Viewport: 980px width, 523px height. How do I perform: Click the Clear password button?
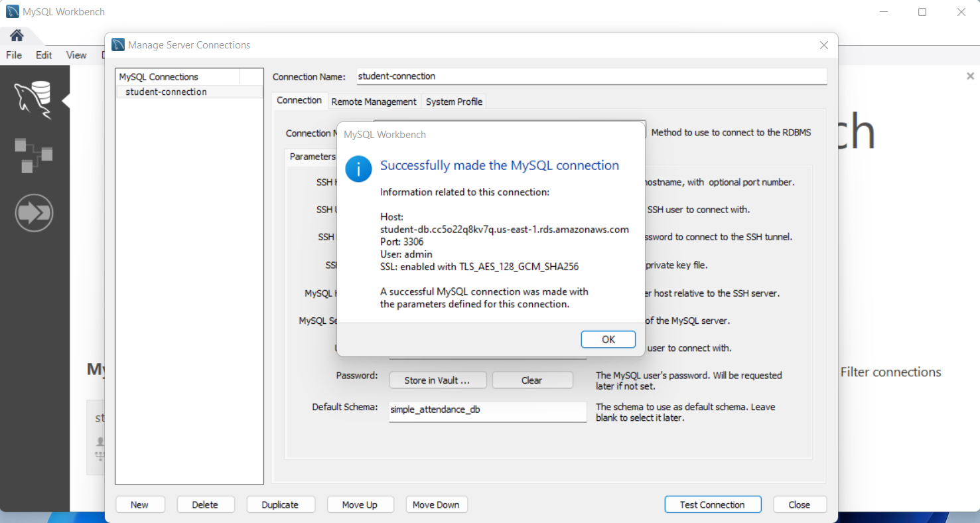tap(532, 380)
